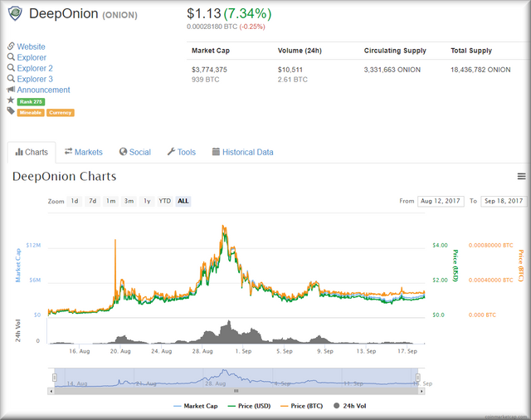Open the Explorer 3 link
The height and width of the screenshot is (420, 531).
(x=35, y=79)
